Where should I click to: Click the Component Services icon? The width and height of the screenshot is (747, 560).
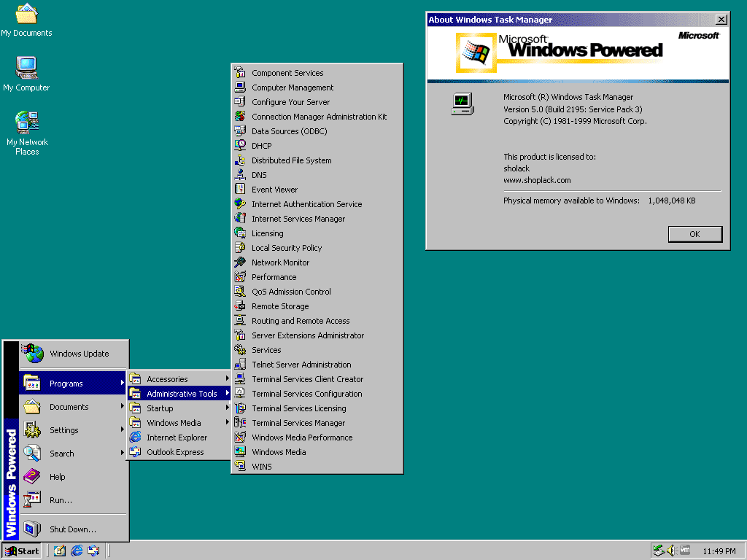click(x=240, y=73)
